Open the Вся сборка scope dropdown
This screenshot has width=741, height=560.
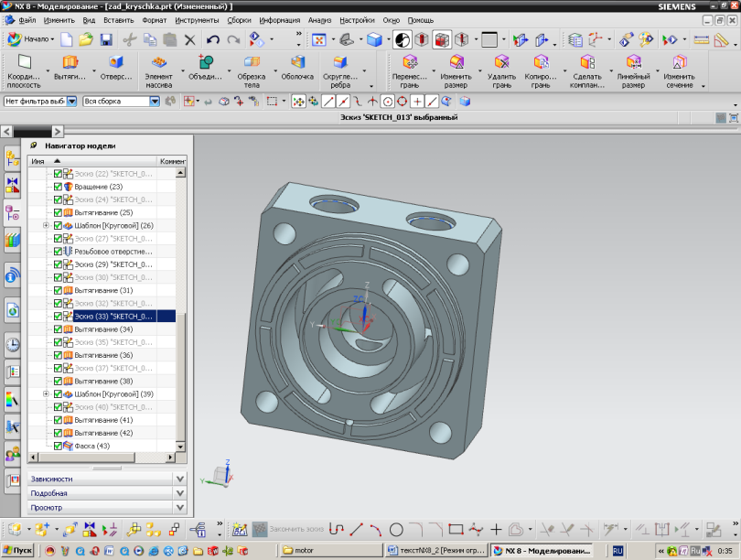click(154, 102)
